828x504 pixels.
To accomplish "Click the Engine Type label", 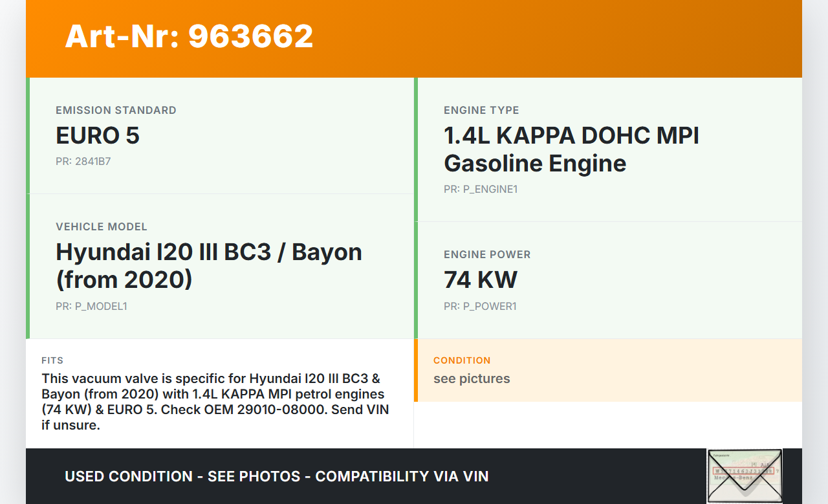I will pos(481,111).
